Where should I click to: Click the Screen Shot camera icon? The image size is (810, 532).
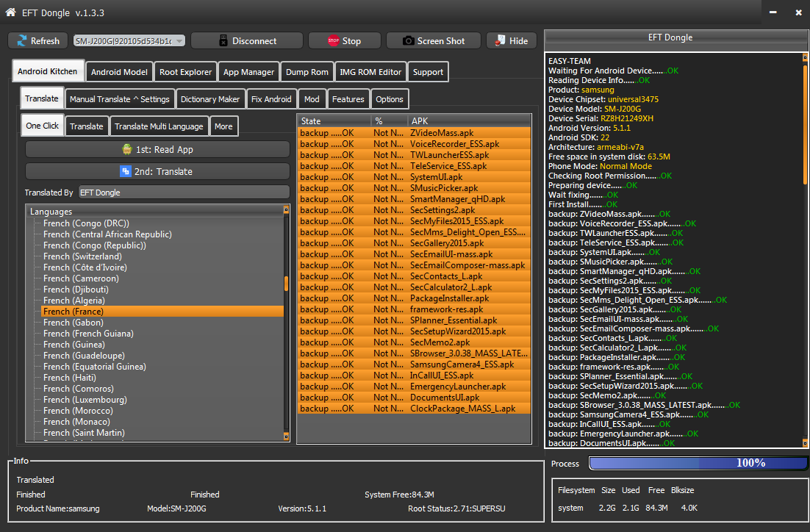coord(408,41)
